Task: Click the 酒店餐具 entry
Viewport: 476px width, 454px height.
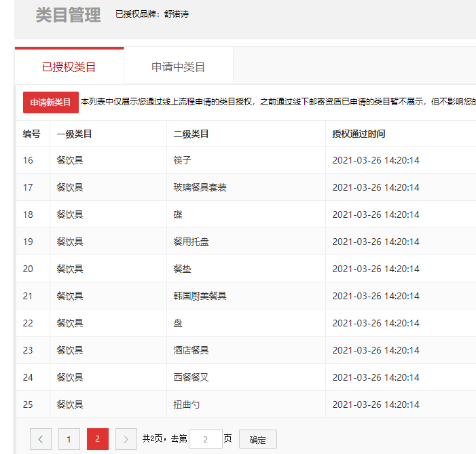Action: click(191, 350)
